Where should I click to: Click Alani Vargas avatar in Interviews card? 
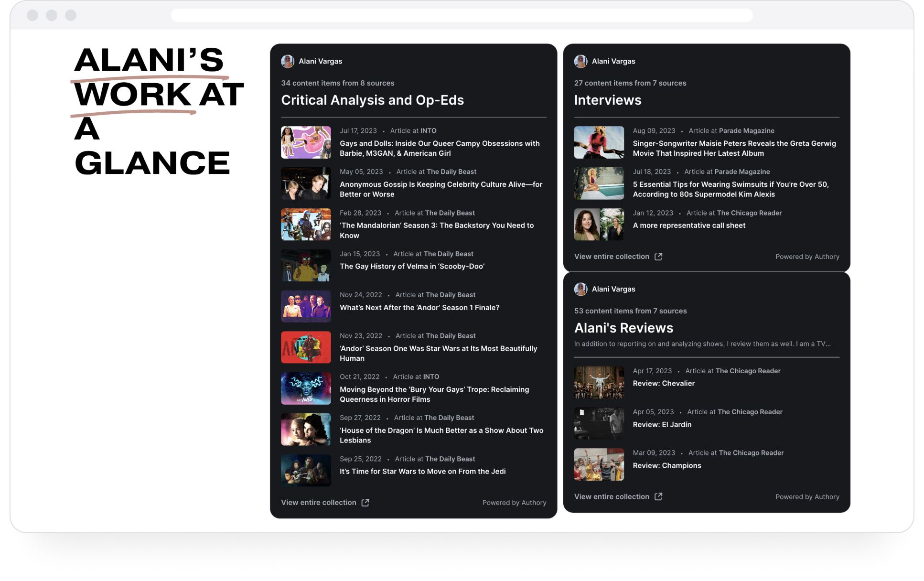point(580,61)
